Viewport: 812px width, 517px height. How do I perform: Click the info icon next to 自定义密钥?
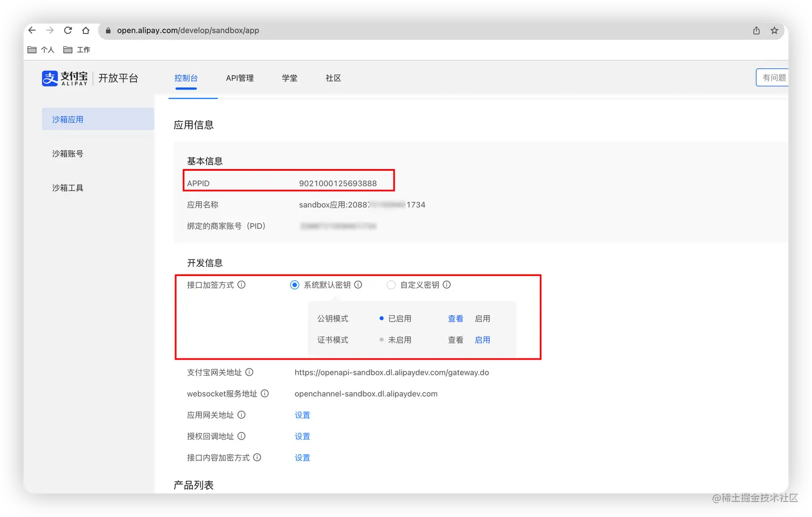pos(447,285)
